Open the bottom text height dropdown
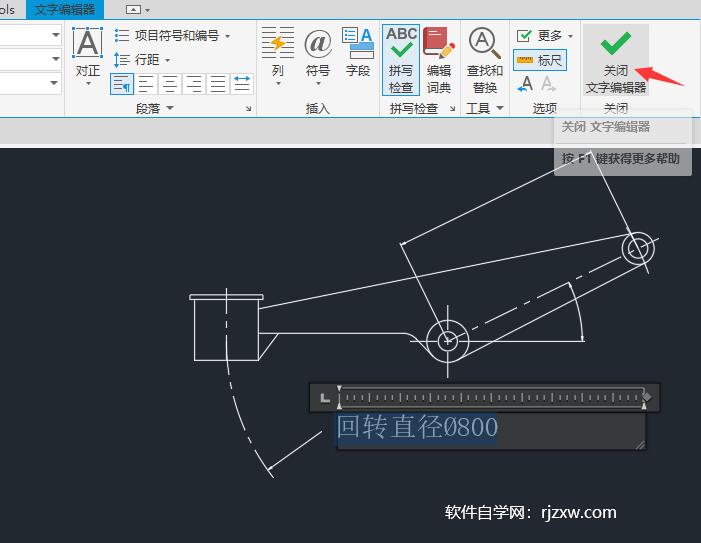This screenshot has height=543, width=701. click(x=54, y=83)
